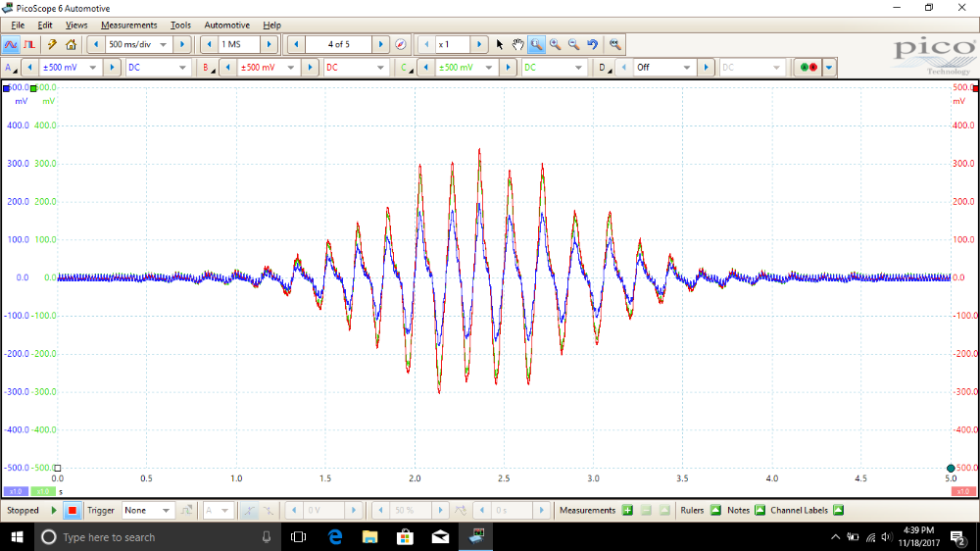Switch to persistence mode icon
Viewport: 980px width, 551px height.
coord(29,44)
